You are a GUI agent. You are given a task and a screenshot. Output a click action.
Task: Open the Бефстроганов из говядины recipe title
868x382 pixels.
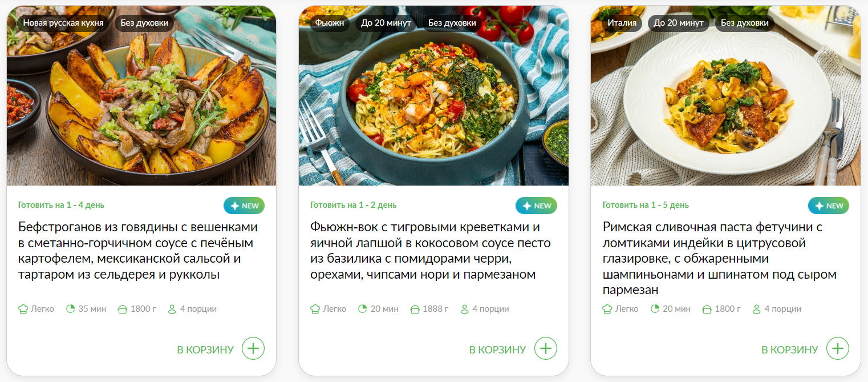[138, 251]
